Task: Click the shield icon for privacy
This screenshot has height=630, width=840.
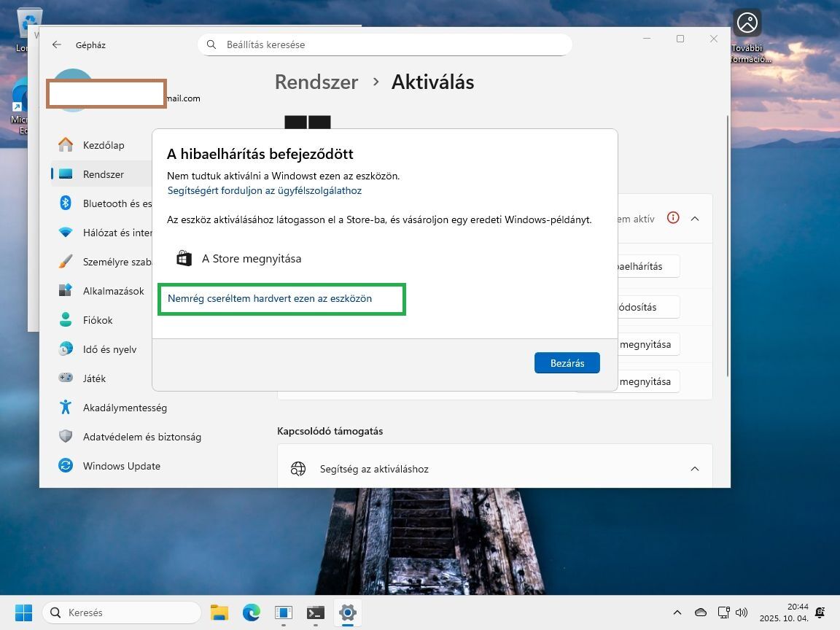Action: (x=66, y=436)
